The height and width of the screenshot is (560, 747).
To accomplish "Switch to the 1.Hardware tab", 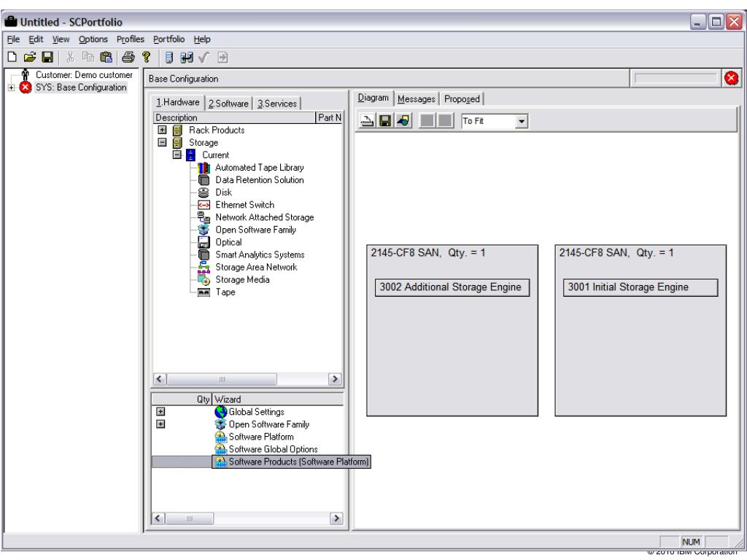I will [178, 102].
